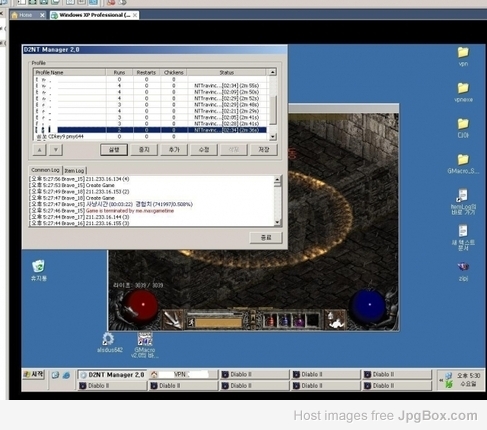The width and height of the screenshot is (487, 430).
Task: Select row with status [02:21] (2m 29s)
Action: click(150, 111)
